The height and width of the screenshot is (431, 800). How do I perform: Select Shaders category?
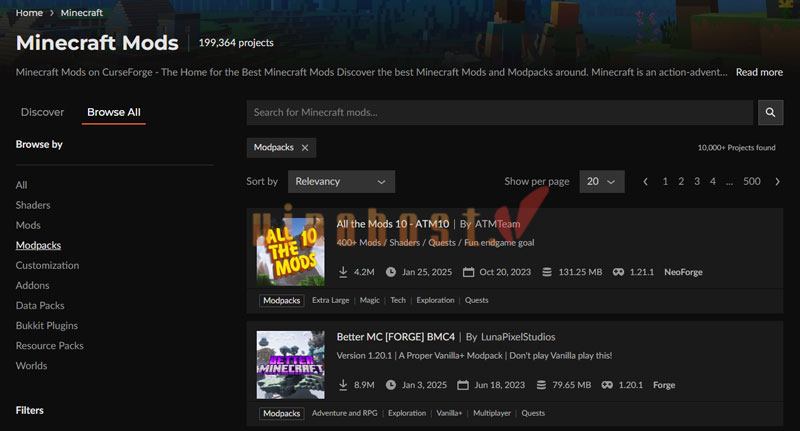point(33,205)
